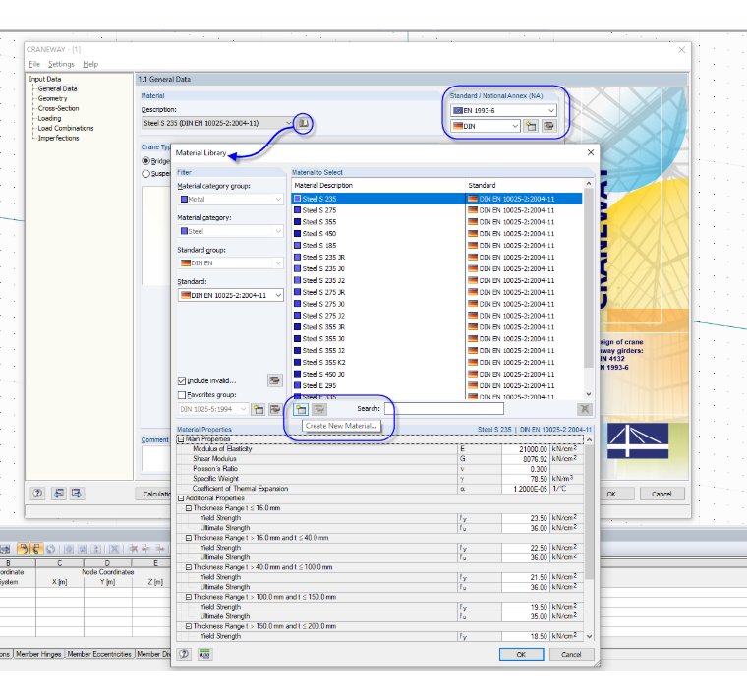Select the Steel S 450 J0 row

click(x=436, y=374)
